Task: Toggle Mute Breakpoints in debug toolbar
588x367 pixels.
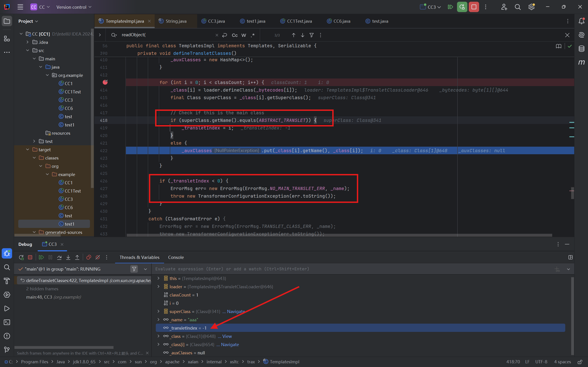Action: 97,258
